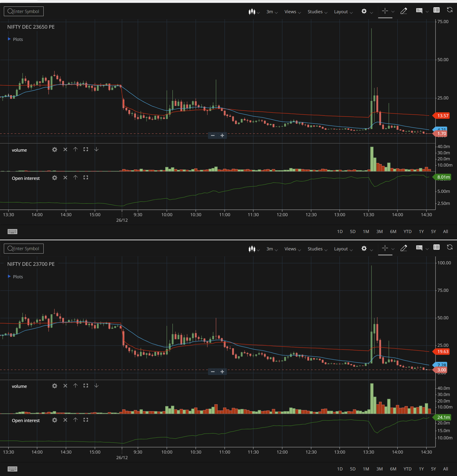
Task: Expand Plots legend in top chart
Action: tap(15, 39)
